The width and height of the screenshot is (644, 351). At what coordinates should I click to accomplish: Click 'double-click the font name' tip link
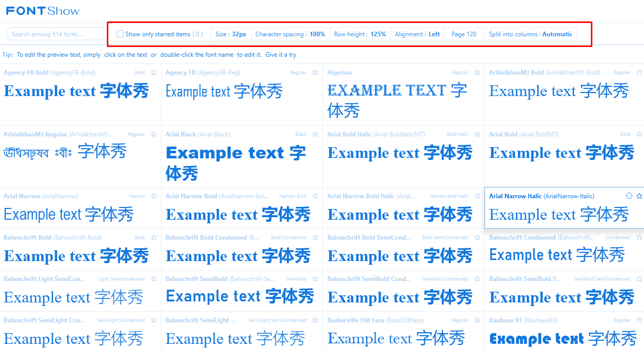[197, 55]
